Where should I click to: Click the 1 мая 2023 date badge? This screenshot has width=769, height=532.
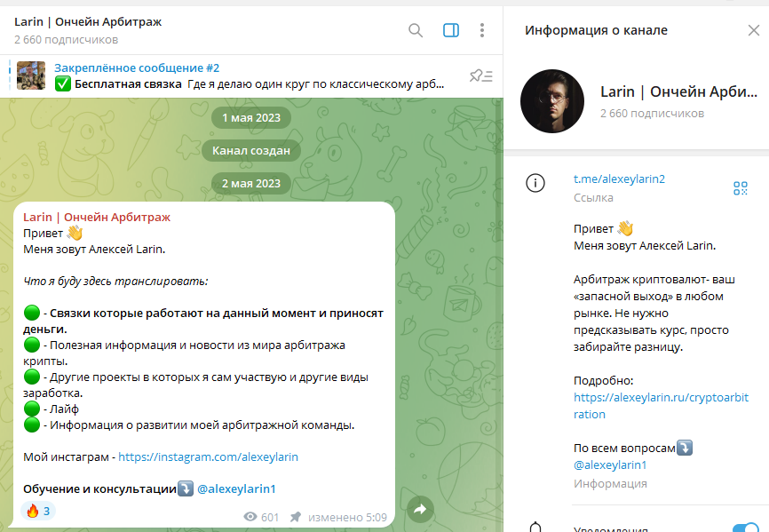point(251,117)
